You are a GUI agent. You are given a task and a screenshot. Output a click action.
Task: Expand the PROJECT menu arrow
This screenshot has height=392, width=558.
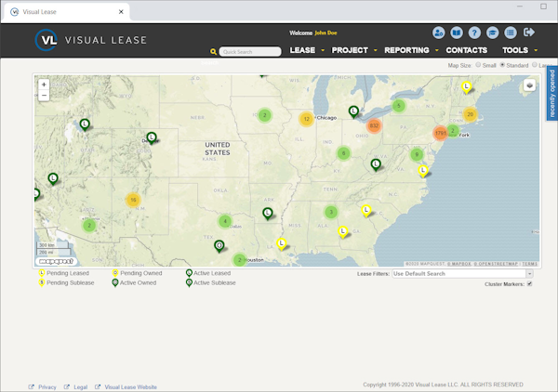[x=376, y=50]
